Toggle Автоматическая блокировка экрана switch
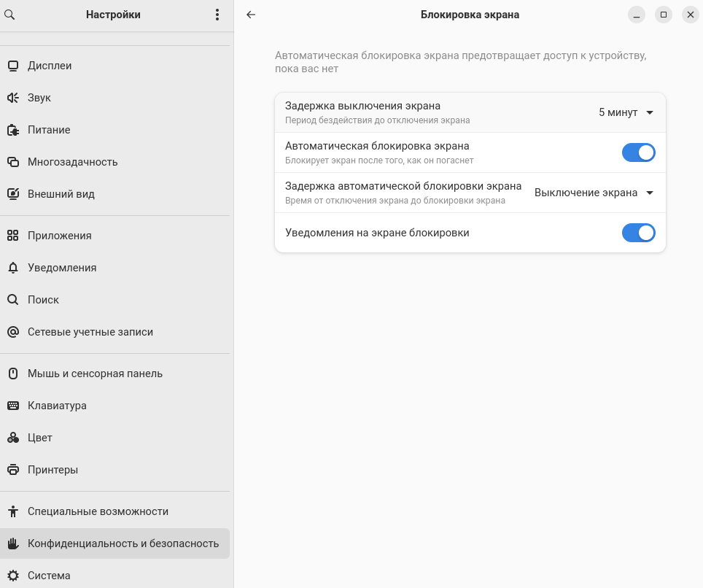 point(638,152)
